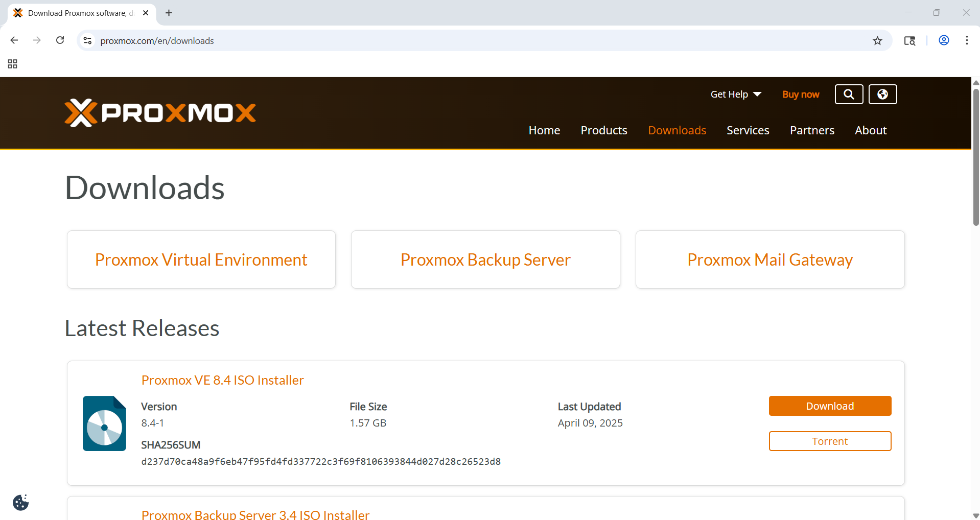This screenshot has width=980, height=520.
Task: Open the Services menu item
Action: [x=748, y=130]
